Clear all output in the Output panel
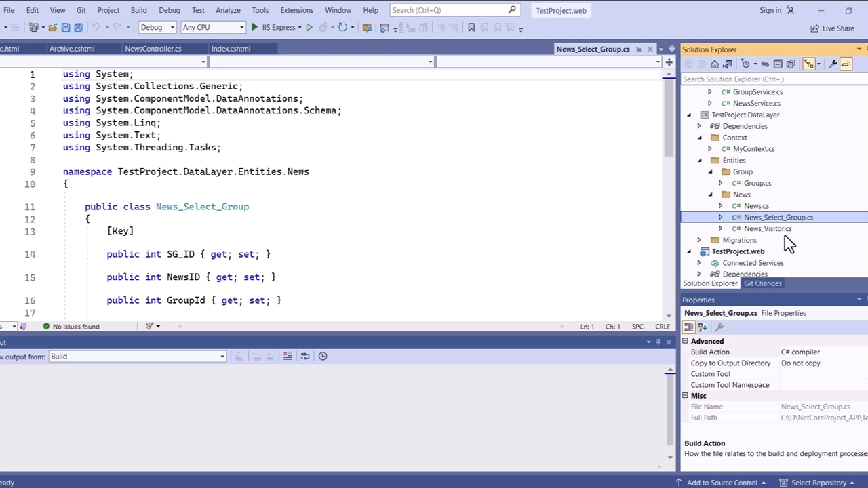 [x=288, y=357]
